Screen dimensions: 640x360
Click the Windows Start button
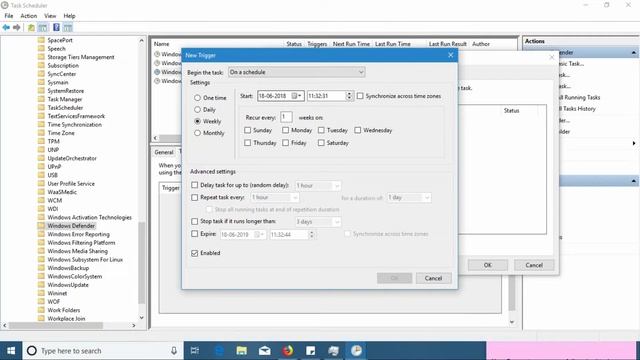(x=11, y=351)
